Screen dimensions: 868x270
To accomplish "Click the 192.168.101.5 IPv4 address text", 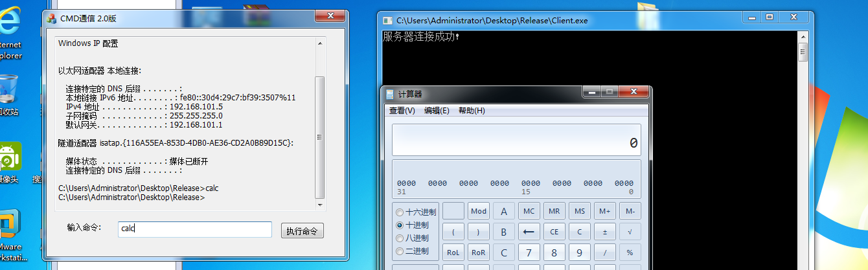I will click(x=196, y=106).
